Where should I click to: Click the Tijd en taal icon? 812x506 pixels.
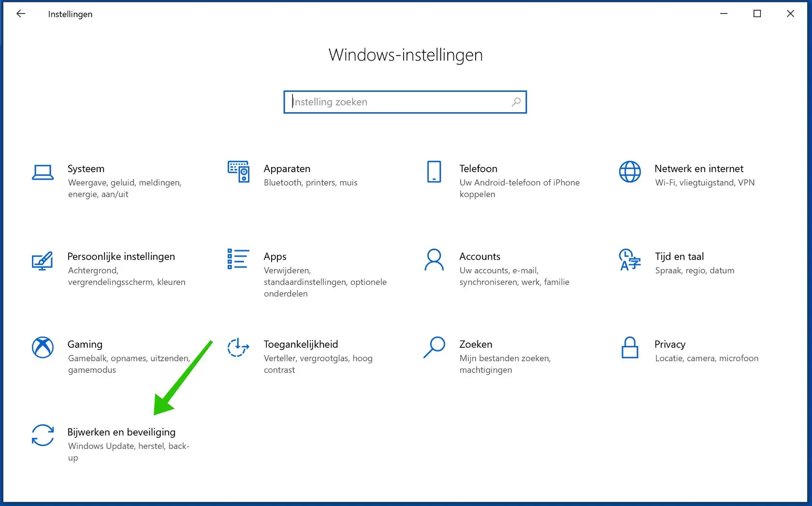[630, 260]
